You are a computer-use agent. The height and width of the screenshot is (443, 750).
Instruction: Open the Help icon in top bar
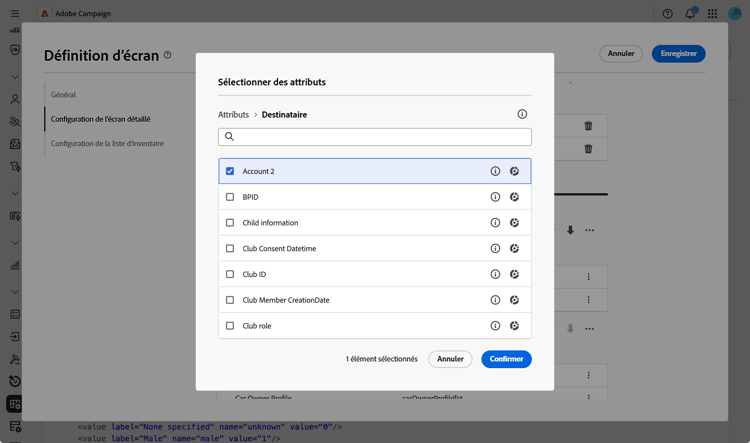tap(667, 14)
